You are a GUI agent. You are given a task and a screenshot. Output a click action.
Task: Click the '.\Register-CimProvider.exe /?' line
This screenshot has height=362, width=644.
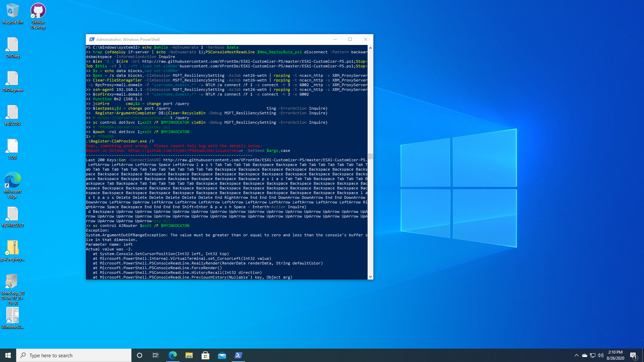120,141
